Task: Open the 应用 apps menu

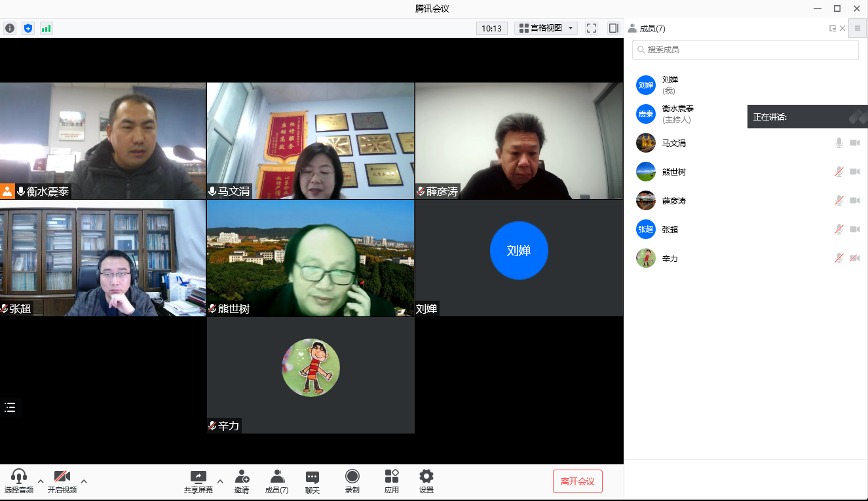Action: tap(392, 481)
